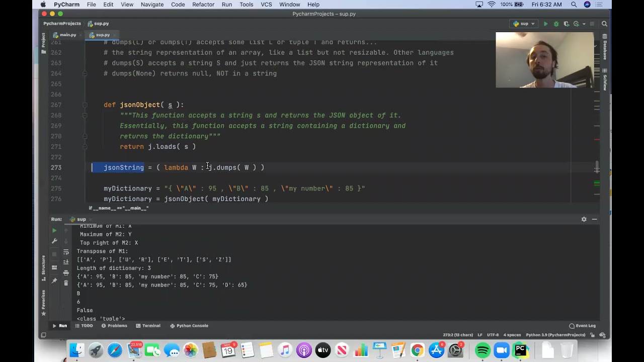Toggle the Favorites tool window sidebar
The width and height of the screenshot is (644, 362).
tap(44, 302)
